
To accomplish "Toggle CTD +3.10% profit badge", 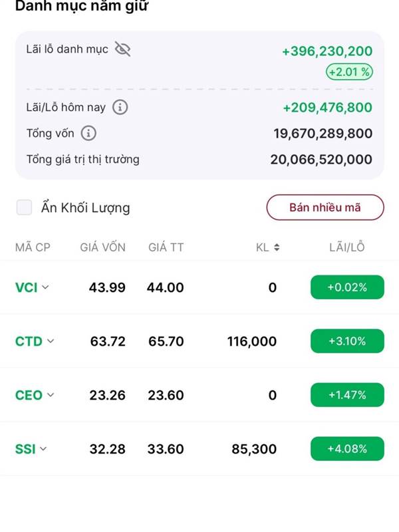I will pyautogui.click(x=347, y=341).
